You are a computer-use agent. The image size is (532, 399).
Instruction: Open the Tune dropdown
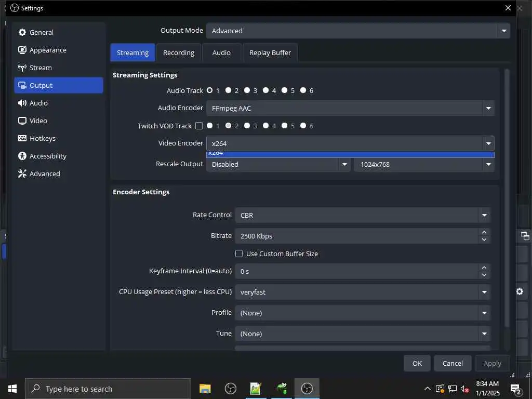(363, 334)
